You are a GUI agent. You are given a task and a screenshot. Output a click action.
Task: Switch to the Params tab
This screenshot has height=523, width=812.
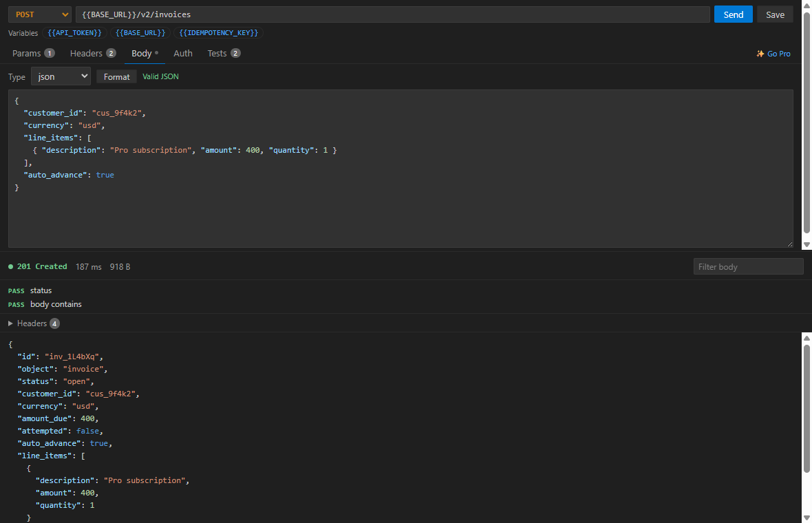point(33,54)
